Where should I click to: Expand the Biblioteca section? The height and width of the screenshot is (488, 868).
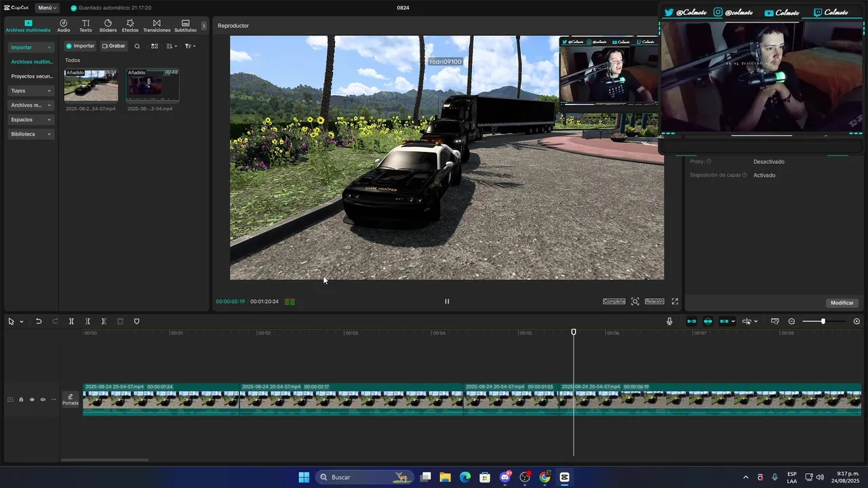tap(31, 134)
